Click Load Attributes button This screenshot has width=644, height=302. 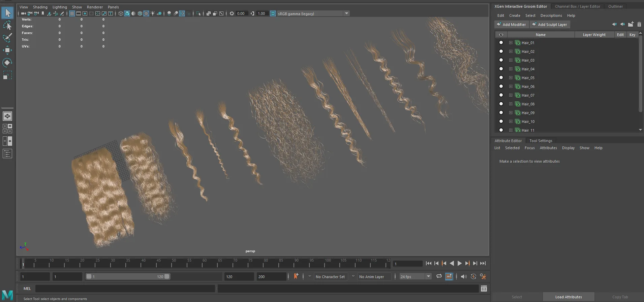(569, 297)
